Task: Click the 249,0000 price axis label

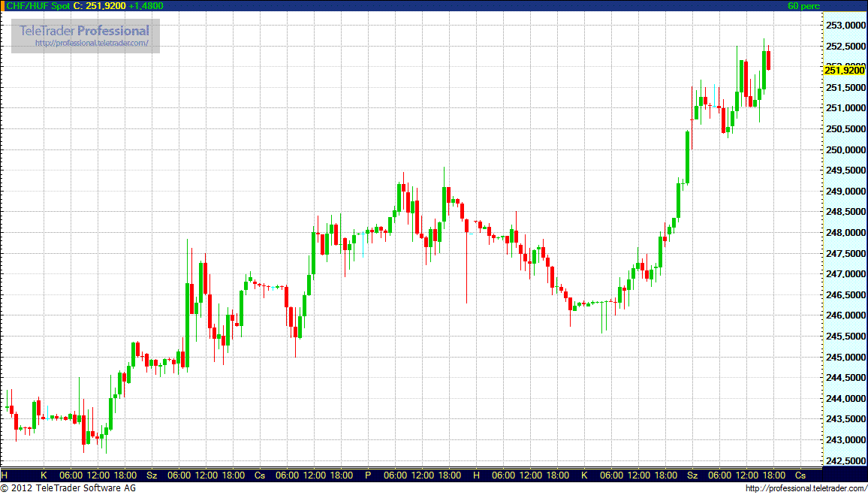Action: [845, 191]
